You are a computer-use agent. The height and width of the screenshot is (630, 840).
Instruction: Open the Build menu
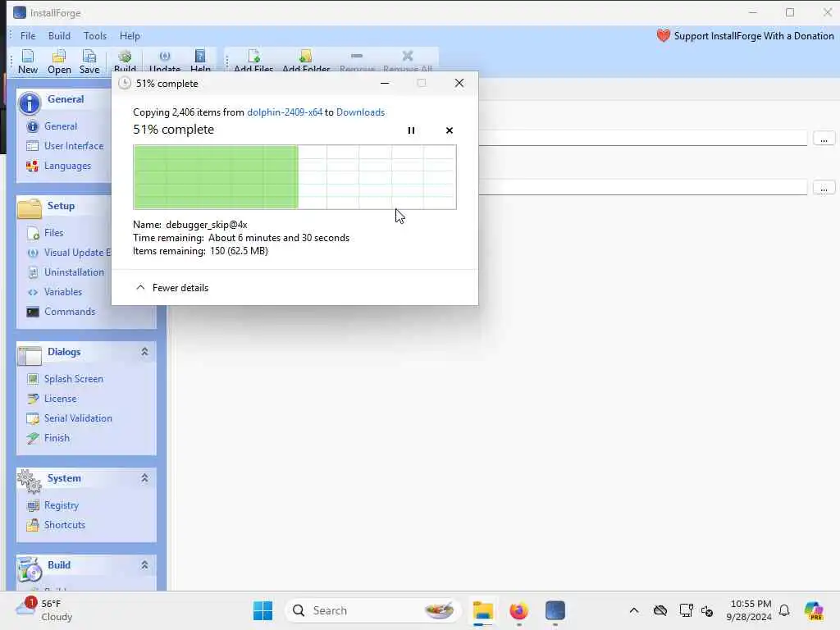tap(59, 36)
